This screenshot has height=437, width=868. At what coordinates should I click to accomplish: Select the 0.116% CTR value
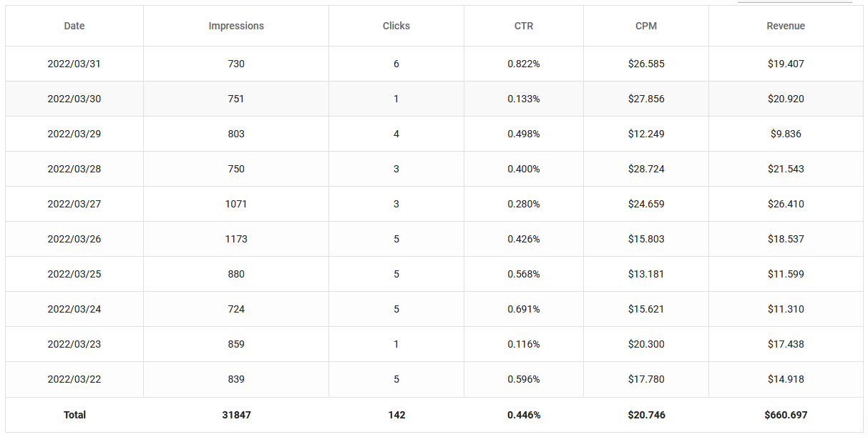click(524, 344)
